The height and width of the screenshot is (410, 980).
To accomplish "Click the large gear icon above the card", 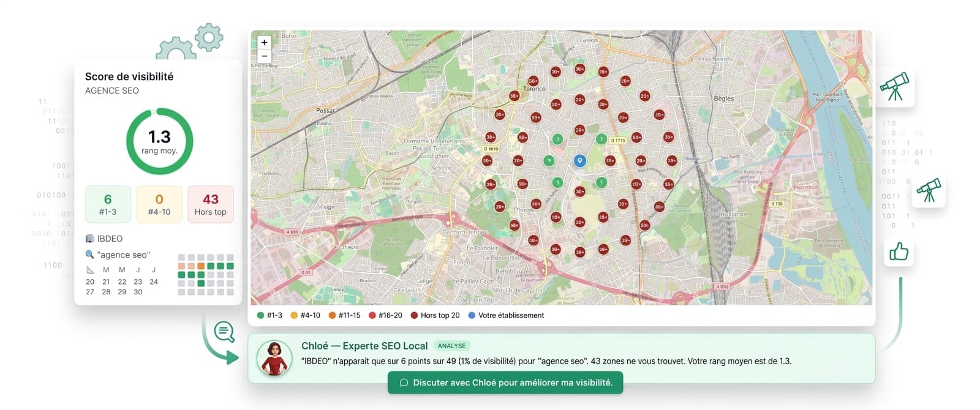I will [x=176, y=48].
